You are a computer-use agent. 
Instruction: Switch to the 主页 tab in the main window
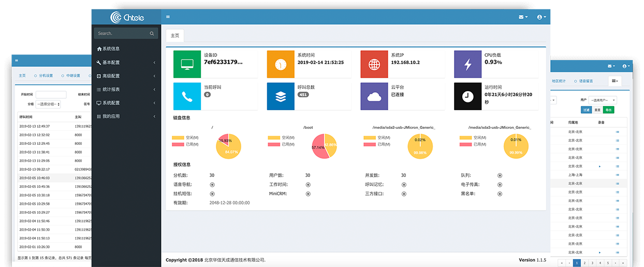175,36
